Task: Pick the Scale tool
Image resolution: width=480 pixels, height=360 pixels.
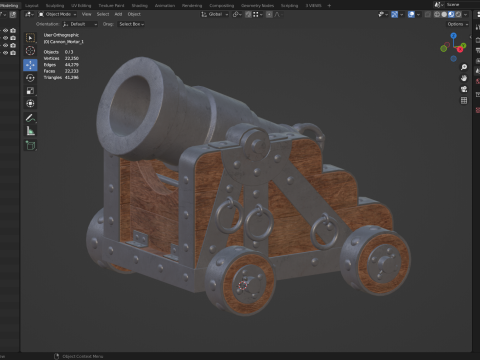Action: click(30, 91)
